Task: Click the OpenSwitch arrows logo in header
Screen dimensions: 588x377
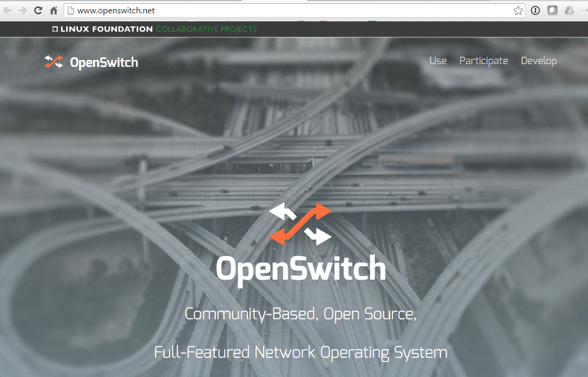Action: coord(53,61)
